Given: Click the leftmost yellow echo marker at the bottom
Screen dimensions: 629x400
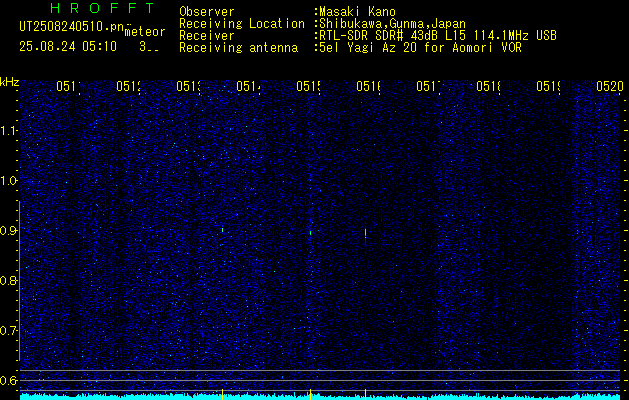Looking at the screenshot, I should tap(222, 394).
